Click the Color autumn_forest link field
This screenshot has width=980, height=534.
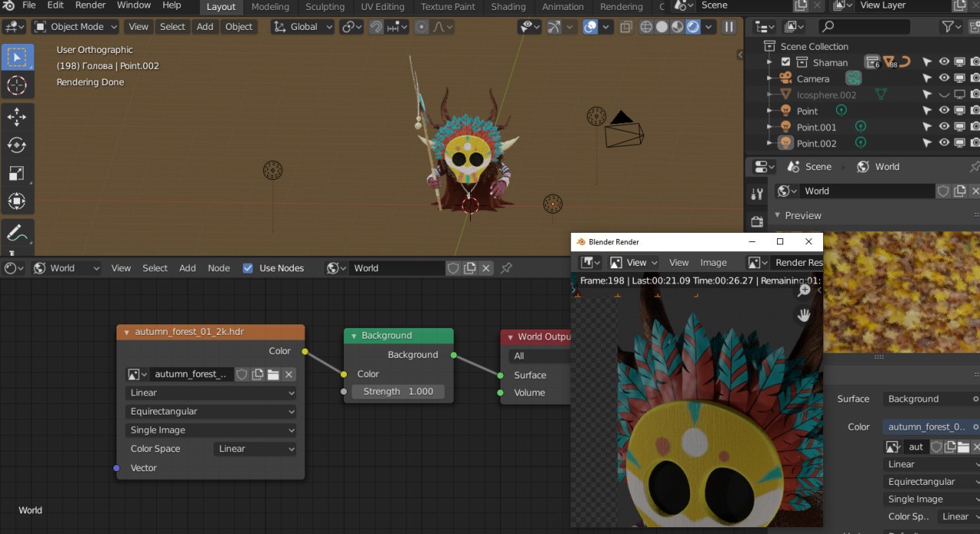click(x=929, y=427)
